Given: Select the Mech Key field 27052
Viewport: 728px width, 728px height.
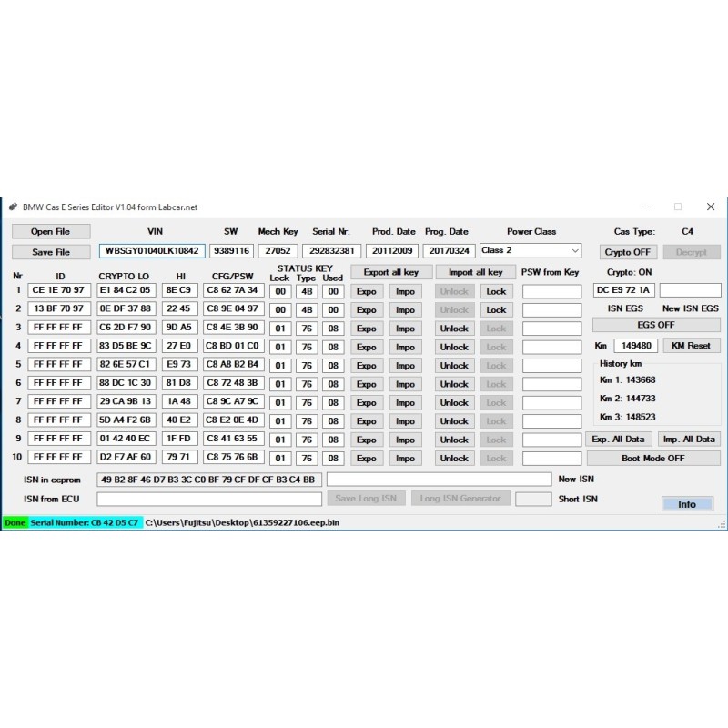Looking at the screenshot, I should click(x=278, y=251).
